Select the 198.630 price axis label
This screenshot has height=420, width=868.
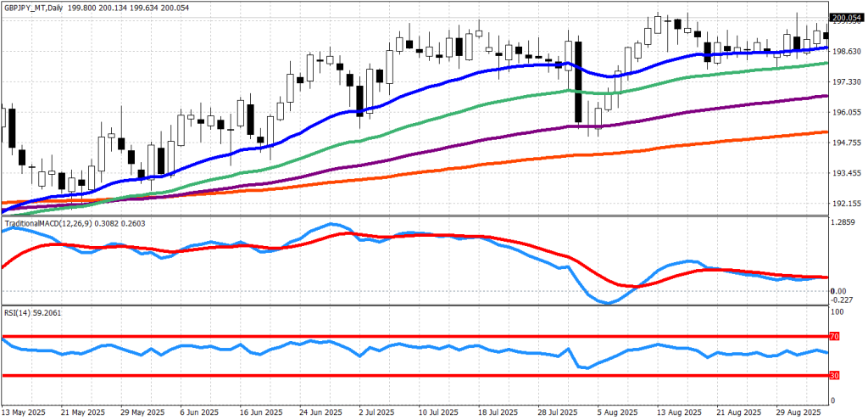click(848, 52)
